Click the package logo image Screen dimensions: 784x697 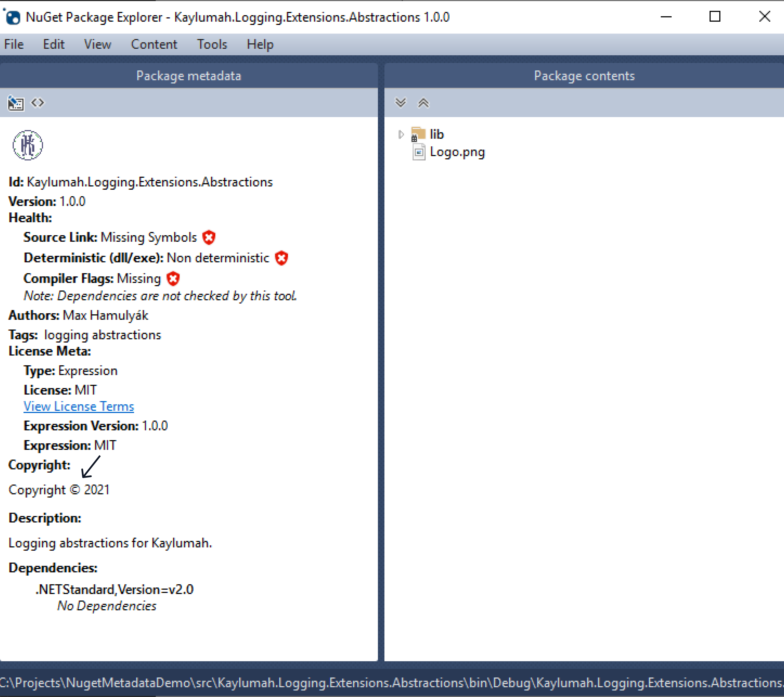point(28,145)
